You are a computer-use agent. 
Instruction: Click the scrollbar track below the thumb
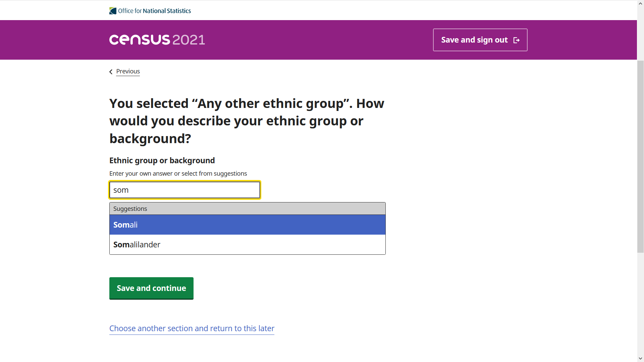pos(640,302)
